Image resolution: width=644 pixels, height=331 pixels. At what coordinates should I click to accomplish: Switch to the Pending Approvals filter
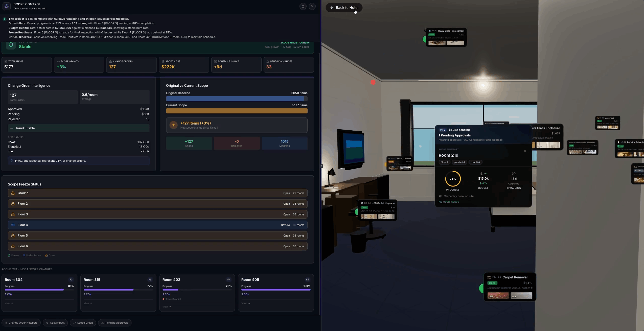coord(115,323)
